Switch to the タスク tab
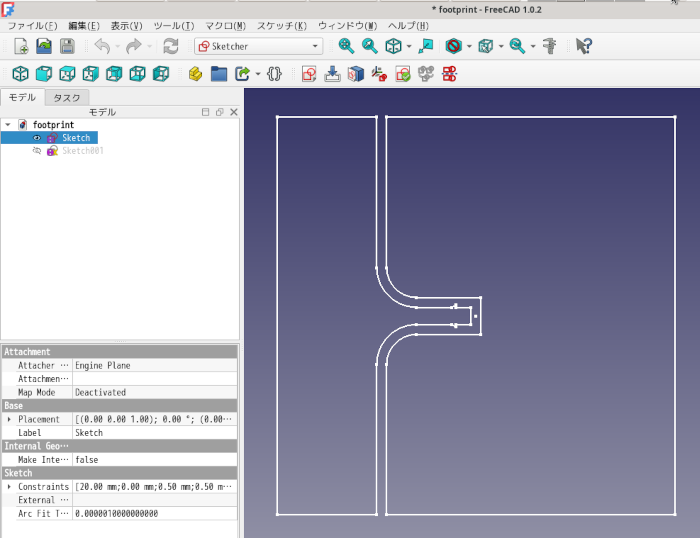The height and width of the screenshot is (538, 700). pyautogui.click(x=67, y=98)
